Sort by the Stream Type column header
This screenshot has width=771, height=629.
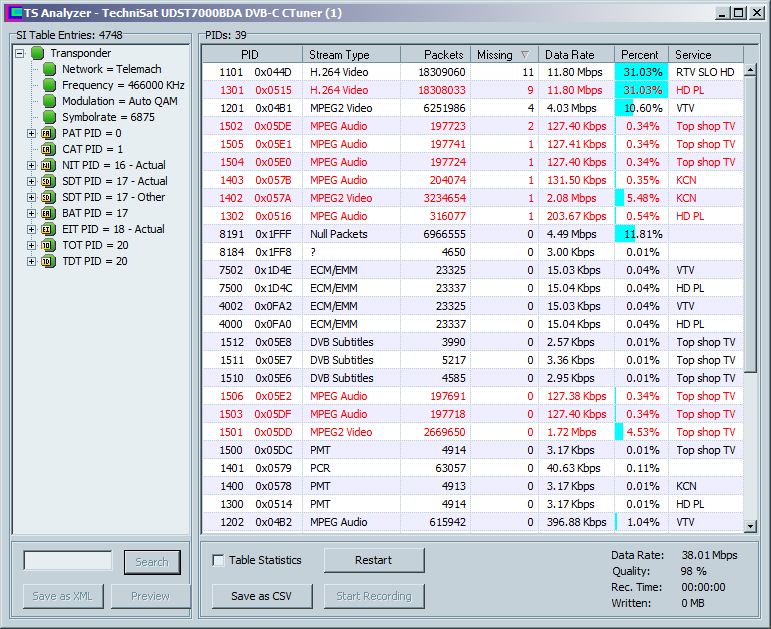pyautogui.click(x=351, y=55)
